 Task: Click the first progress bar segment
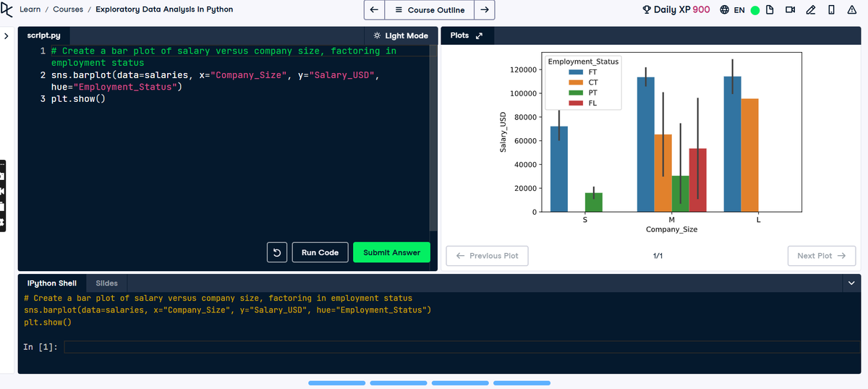(x=337, y=382)
